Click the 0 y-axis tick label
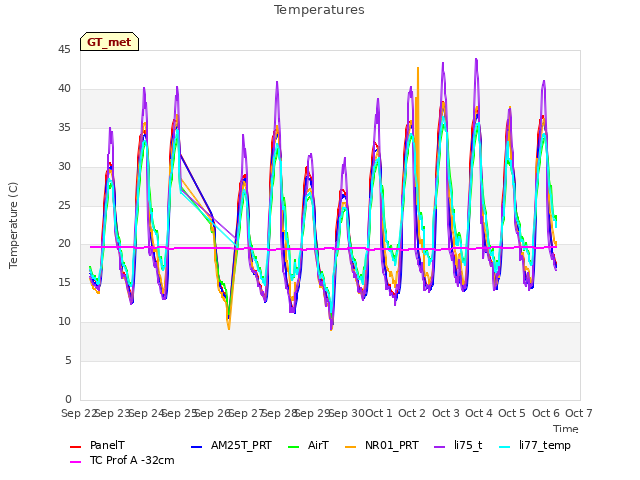The width and height of the screenshot is (640, 480). click(x=68, y=399)
